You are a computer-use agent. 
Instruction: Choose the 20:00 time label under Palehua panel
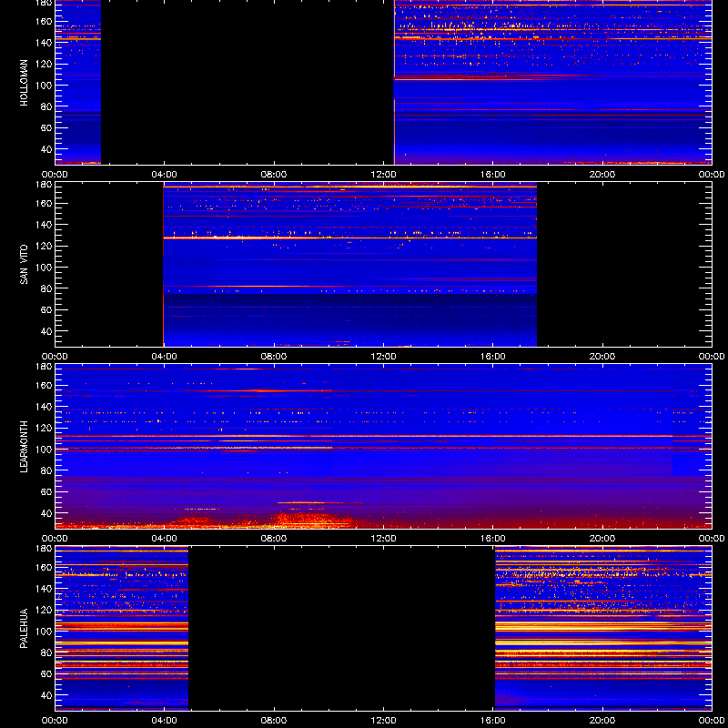602,721
